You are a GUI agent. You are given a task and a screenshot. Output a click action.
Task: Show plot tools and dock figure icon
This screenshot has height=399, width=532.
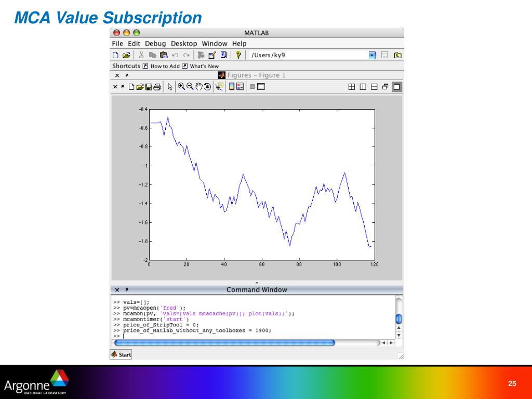pyautogui.click(x=261, y=87)
